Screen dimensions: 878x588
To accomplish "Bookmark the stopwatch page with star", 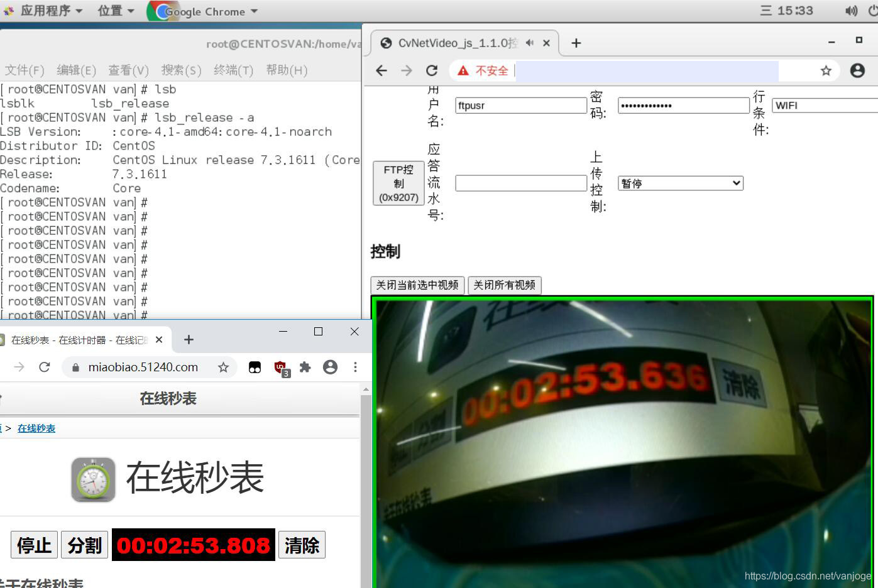I will click(223, 367).
